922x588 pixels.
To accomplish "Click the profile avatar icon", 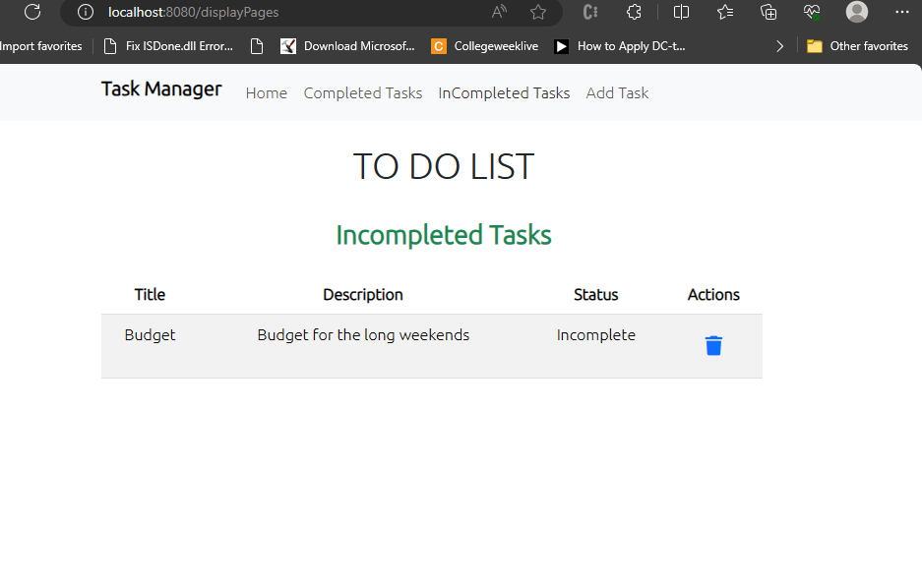I will [855, 13].
